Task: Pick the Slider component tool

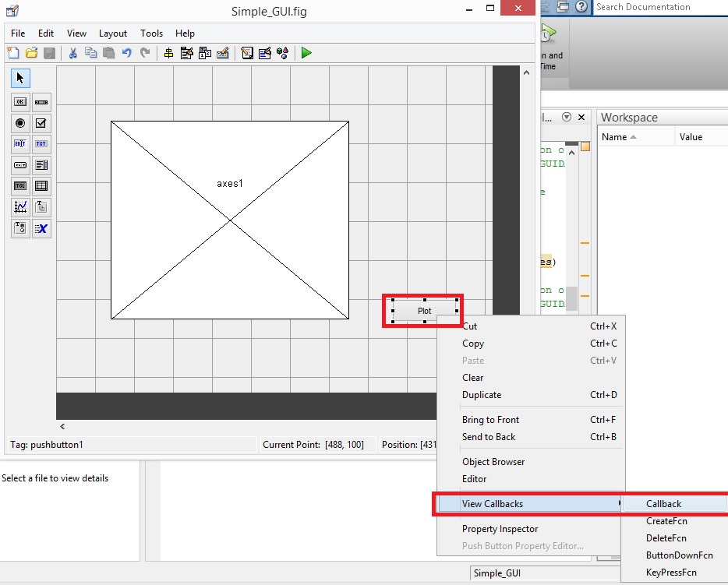Action: 41,102
